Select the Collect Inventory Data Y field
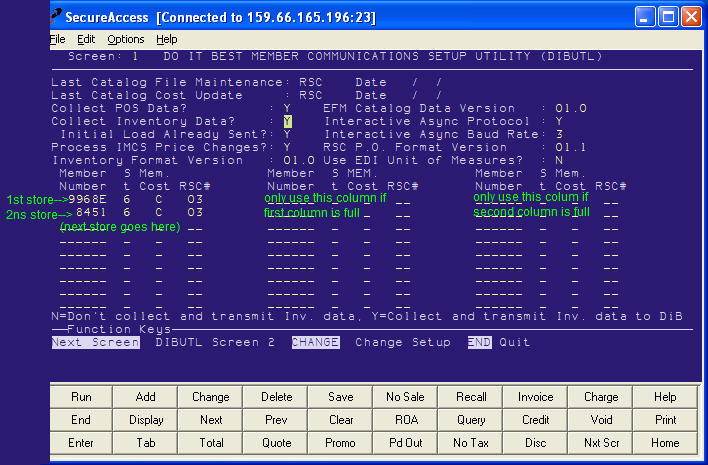Image resolution: width=708 pixels, height=465 pixels. click(x=288, y=121)
